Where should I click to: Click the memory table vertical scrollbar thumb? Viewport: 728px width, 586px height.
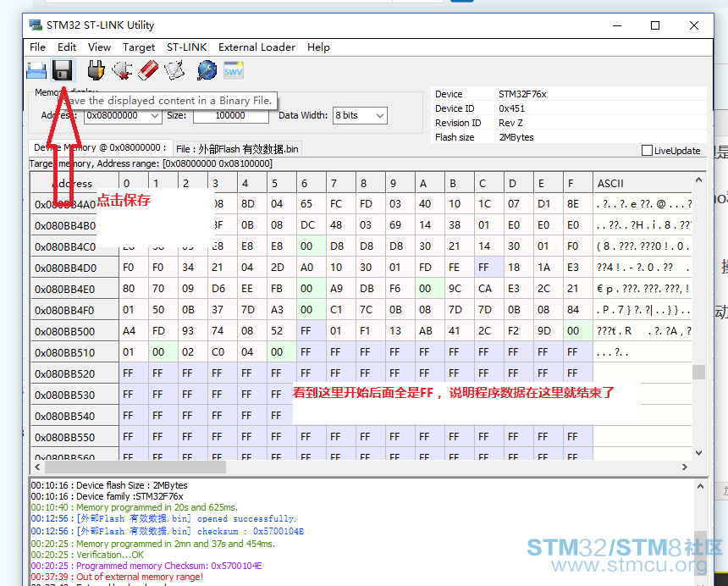pyautogui.click(x=698, y=372)
